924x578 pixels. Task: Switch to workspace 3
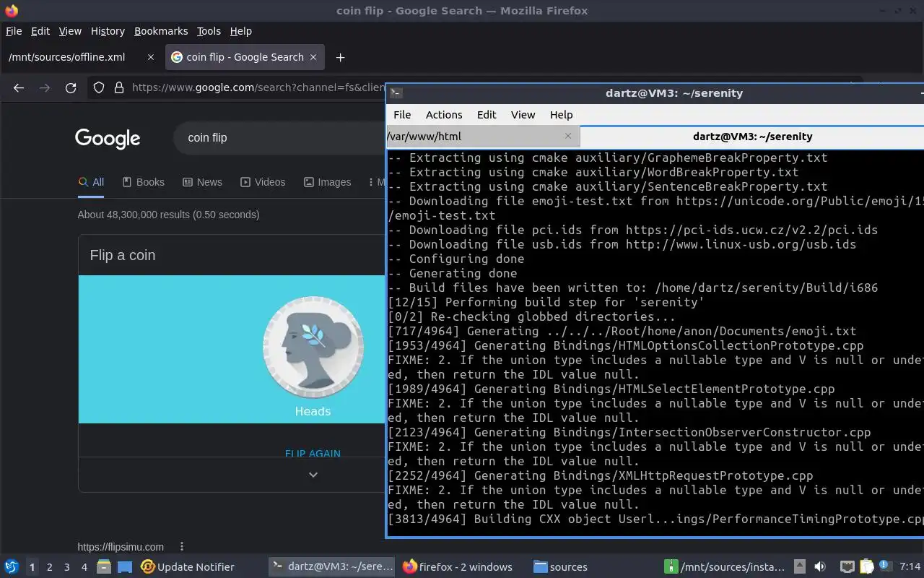tap(66, 567)
